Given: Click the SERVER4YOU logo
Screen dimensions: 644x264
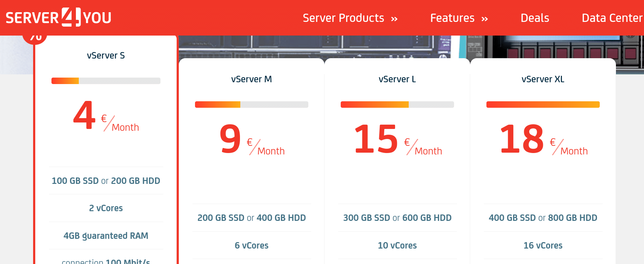Looking at the screenshot, I should pyautogui.click(x=59, y=17).
